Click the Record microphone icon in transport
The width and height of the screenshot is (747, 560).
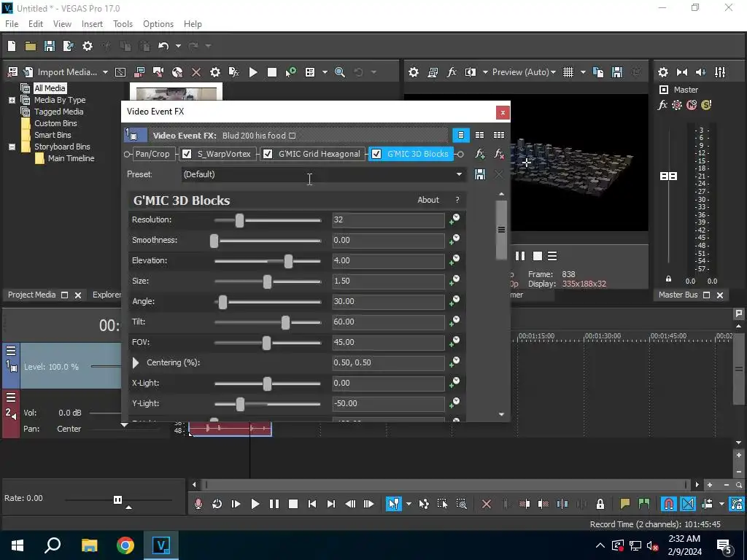click(x=198, y=504)
